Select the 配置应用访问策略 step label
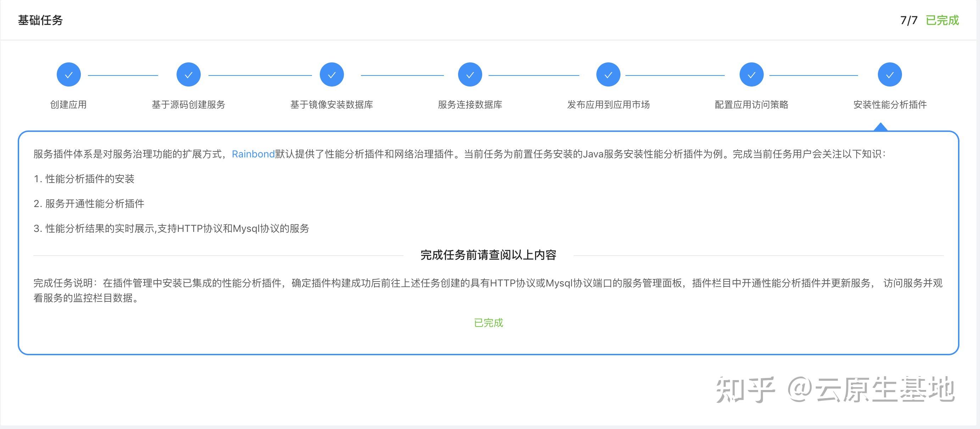The image size is (980, 429). (x=751, y=105)
